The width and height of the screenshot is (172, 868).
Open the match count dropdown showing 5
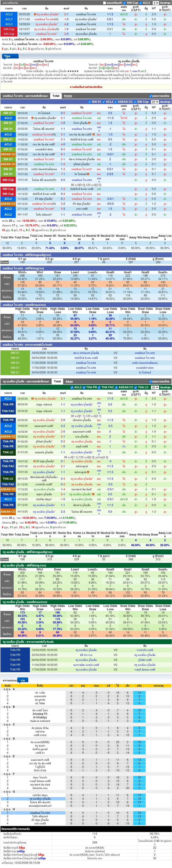(156, 3)
